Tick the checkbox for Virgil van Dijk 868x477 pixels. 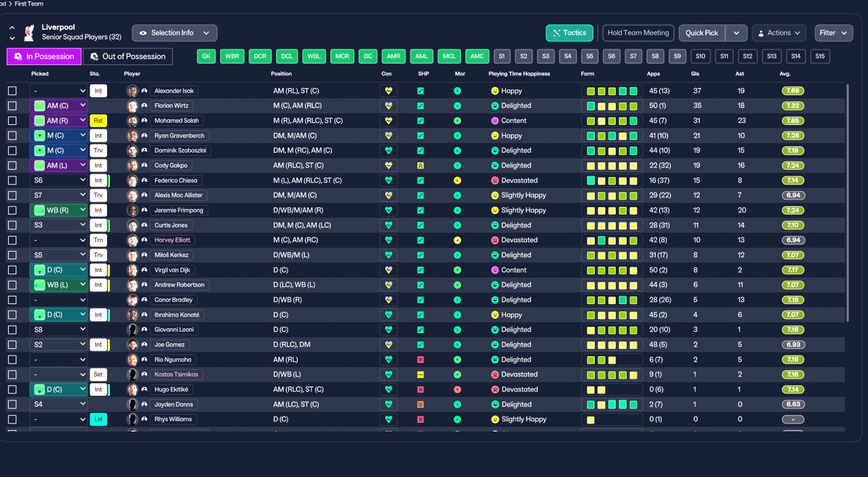12,270
